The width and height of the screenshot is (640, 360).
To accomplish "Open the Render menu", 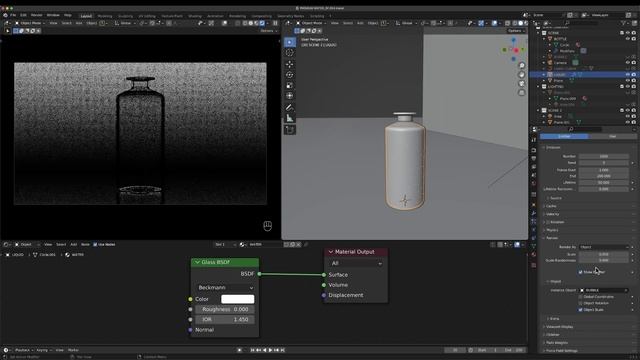I will pos(37,15).
